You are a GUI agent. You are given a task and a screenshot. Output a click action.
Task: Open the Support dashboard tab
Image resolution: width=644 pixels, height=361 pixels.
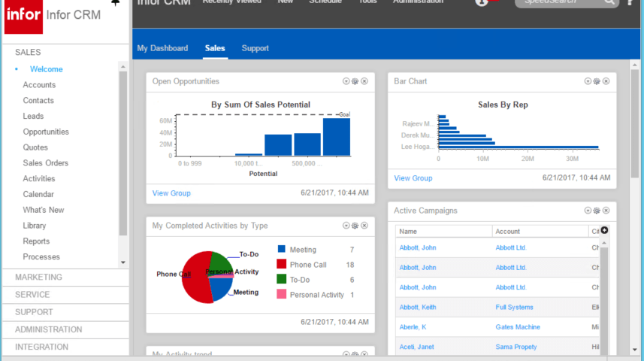[255, 48]
